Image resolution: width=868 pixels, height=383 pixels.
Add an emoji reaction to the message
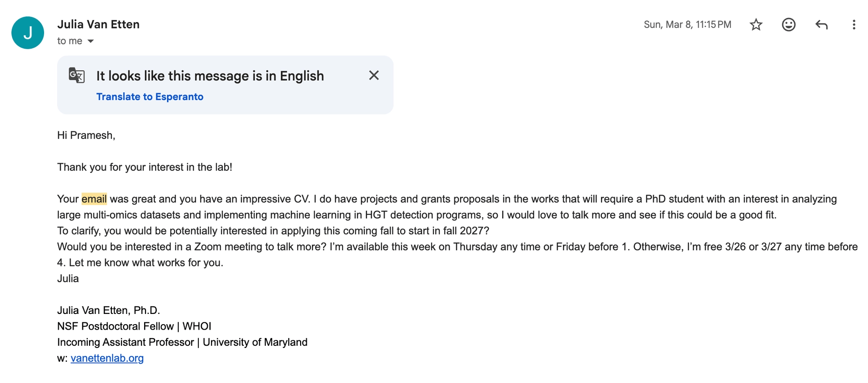point(788,25)
